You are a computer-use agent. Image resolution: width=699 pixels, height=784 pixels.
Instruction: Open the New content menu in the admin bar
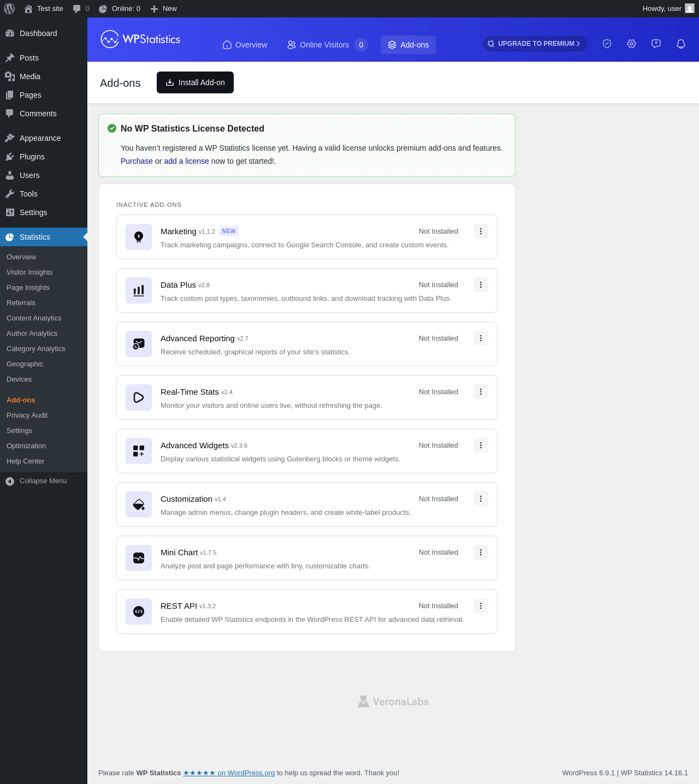(163, 9)
